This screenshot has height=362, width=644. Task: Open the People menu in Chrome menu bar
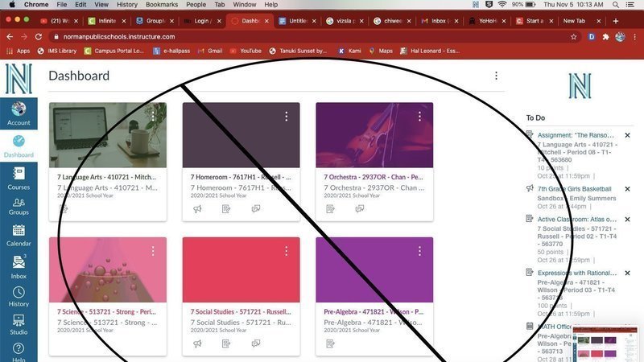tap(196, 5)
